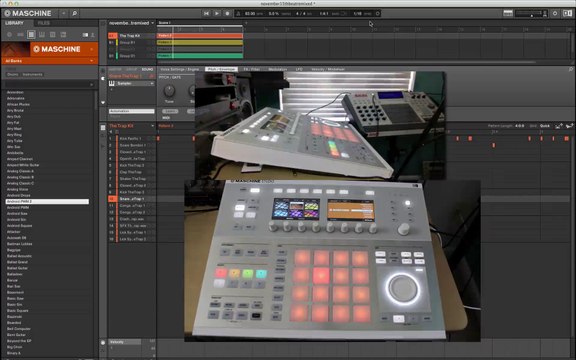Image resolution: width=576 pixels, height=360 pixels.
Task: Select the Instruments tag filter
Action: pos(32,75)
